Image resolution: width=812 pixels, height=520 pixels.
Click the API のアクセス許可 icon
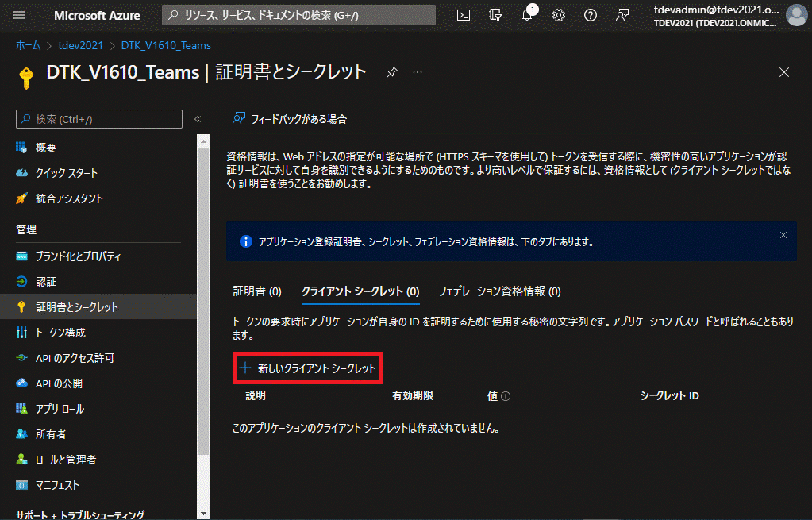[x=21, y=358]
